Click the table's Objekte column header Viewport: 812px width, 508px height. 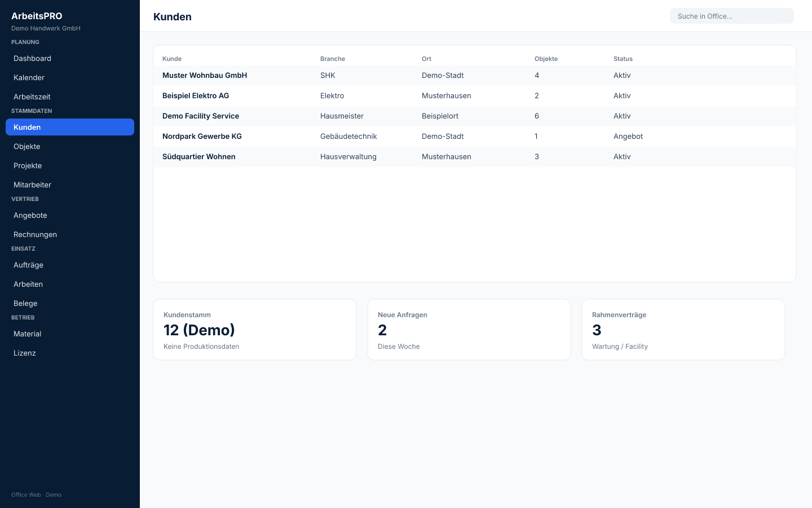(x=546, y=59)
